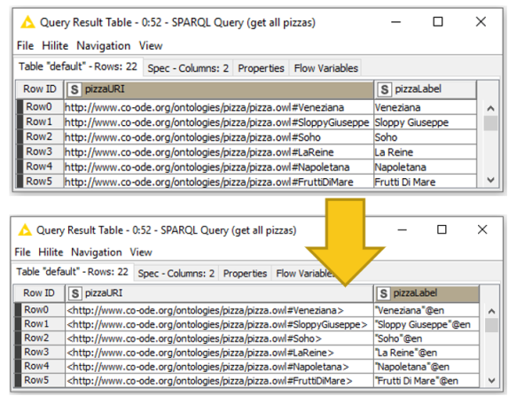The image size is (532, 404).
Task: Select Row1 ID cell in upper window
Action: click(x=40, y=121)
